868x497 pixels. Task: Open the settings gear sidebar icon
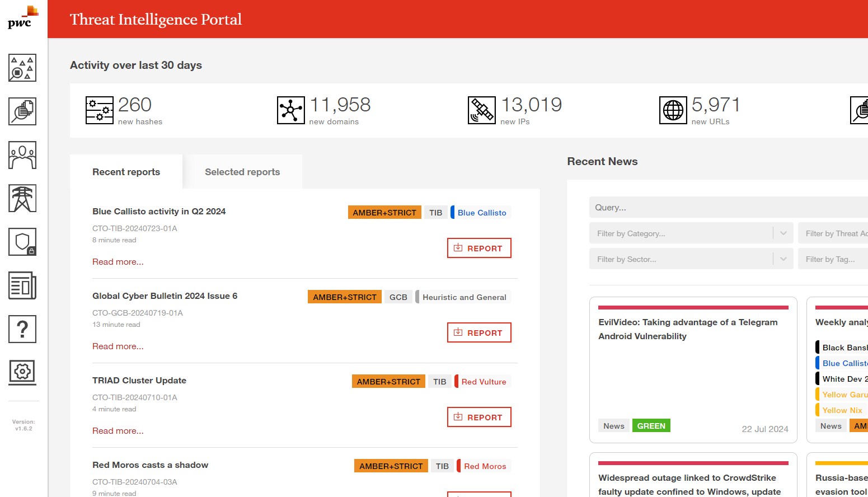(x=22, y=372)
